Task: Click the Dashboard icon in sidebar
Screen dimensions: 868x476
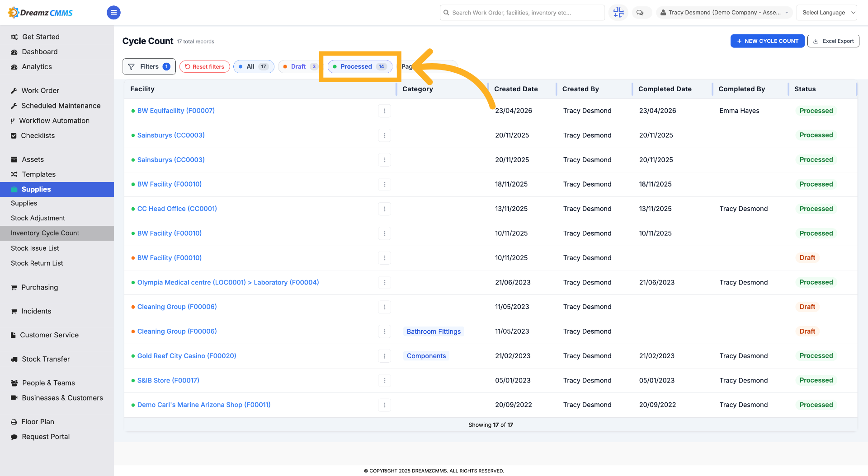Action: 14,52
